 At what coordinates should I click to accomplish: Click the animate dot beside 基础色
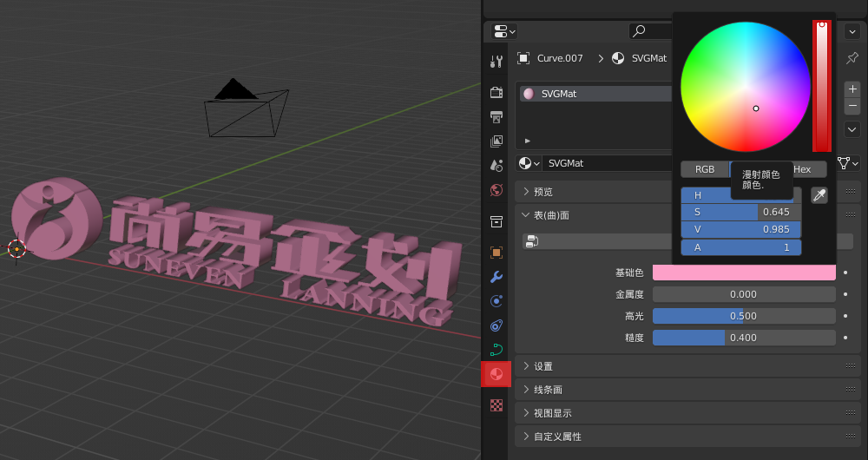coord(845,273)
